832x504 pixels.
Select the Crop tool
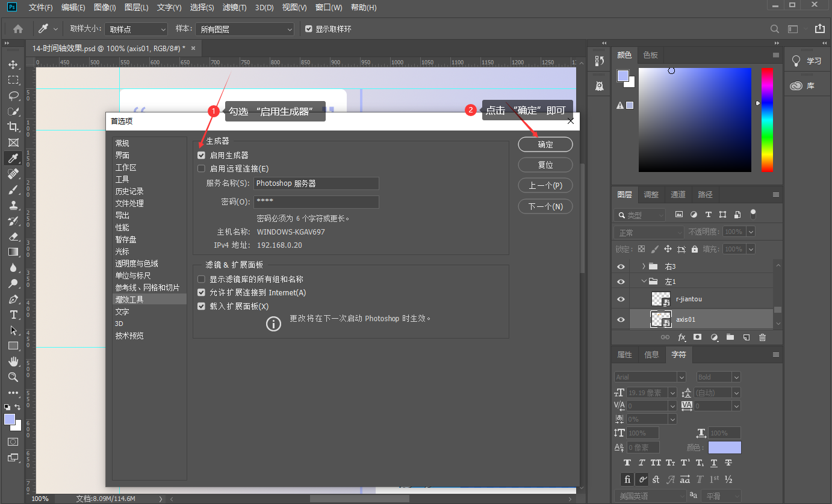click(13, 127)
